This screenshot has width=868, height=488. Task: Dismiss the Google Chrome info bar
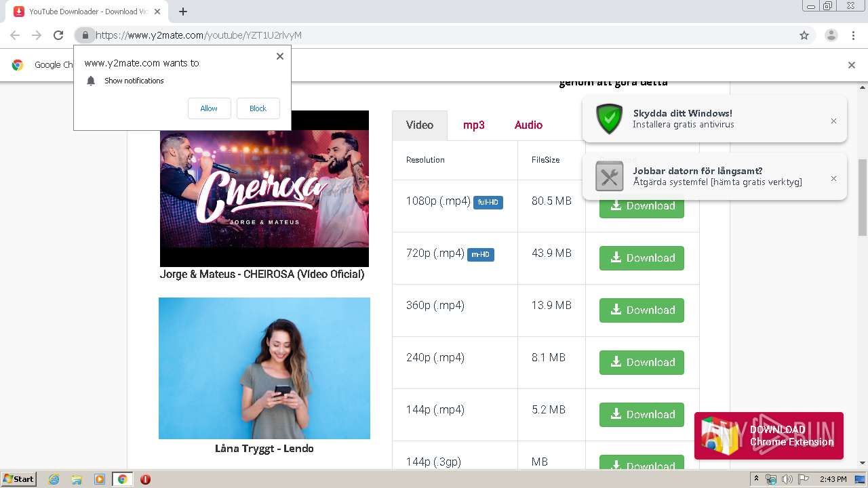point(852,65)
